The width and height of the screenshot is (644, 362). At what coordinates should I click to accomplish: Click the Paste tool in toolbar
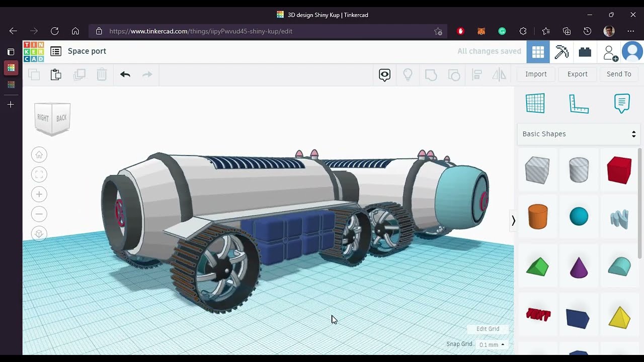tap(56, 74)
